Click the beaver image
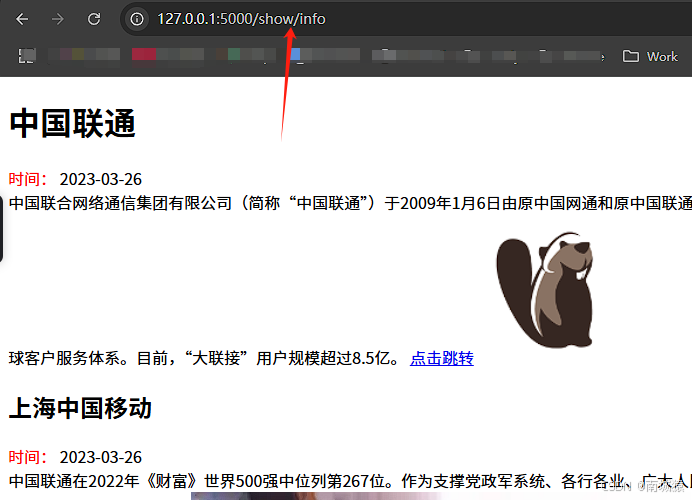The height and width of the screenshot is (500, 692). coord(545,289)
